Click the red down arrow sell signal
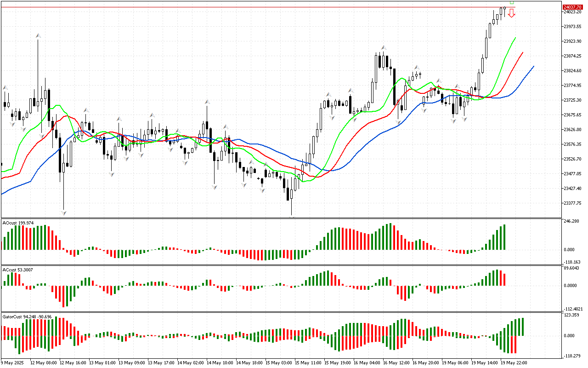This screenshot has height=368, width=588. coord(511,13)
